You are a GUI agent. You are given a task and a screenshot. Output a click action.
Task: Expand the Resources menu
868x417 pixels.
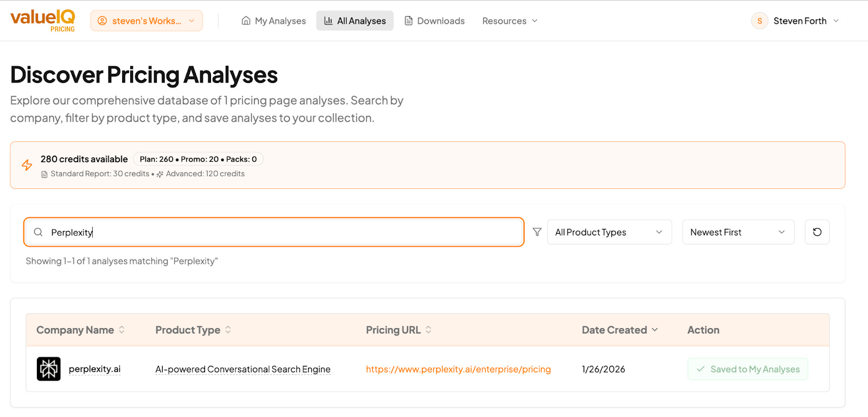click(x=509, y=21)
